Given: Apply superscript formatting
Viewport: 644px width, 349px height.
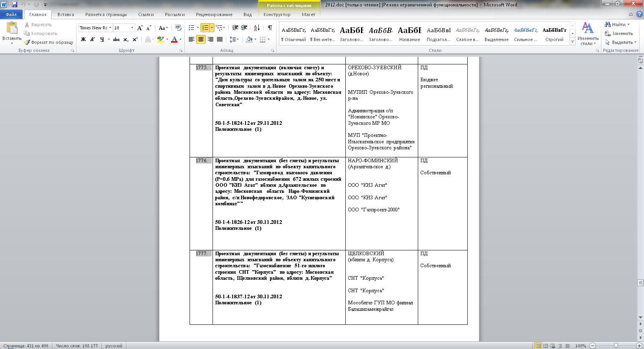Looking at the screenshot, I should pos(135,39).
